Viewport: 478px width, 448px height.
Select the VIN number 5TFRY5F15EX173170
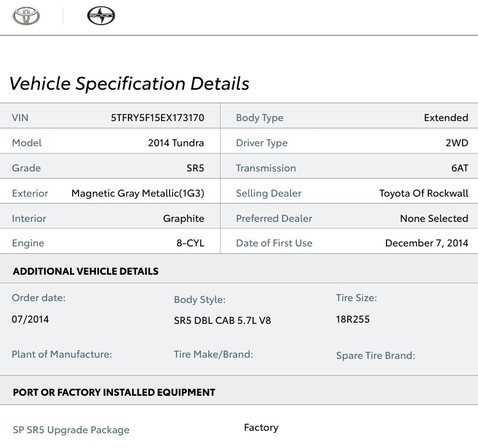[157, 118]
